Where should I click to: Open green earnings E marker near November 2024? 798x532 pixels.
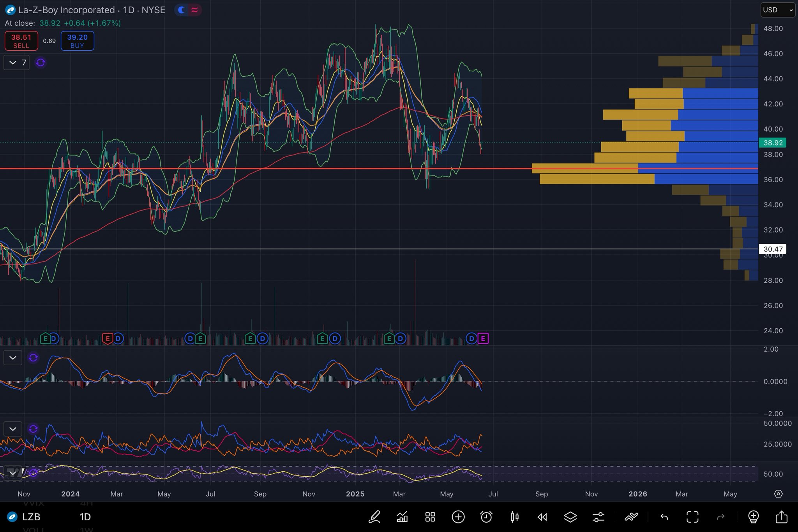(x=322, y=338)
